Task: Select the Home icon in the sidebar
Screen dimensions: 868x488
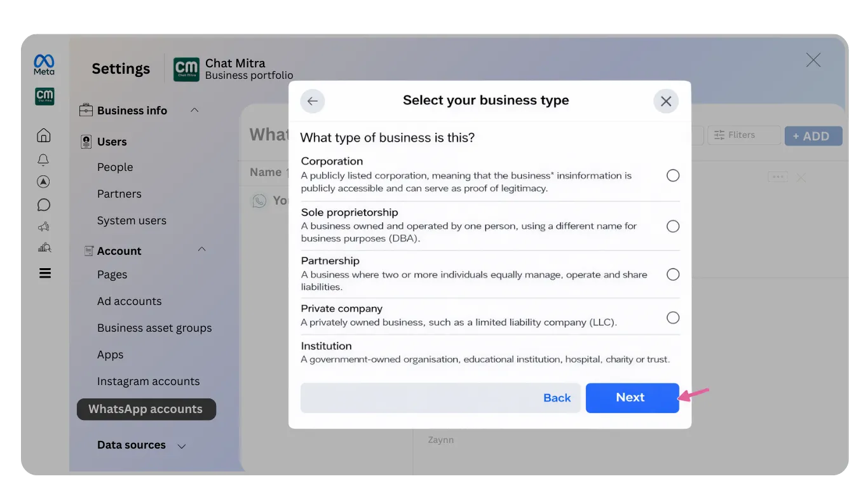Action: 43,135
